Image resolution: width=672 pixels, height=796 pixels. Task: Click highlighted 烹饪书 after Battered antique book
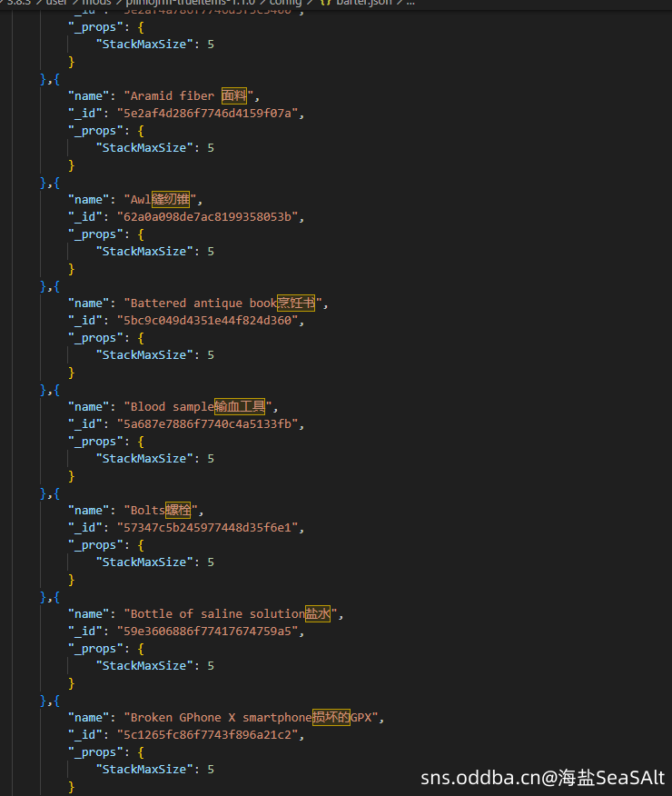pyautogui.click(x=295, y=303)
